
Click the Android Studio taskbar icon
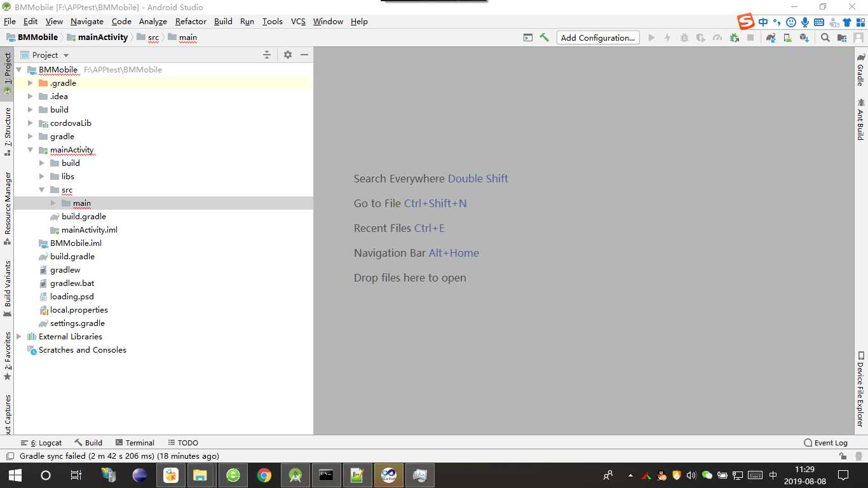[295, 475]
